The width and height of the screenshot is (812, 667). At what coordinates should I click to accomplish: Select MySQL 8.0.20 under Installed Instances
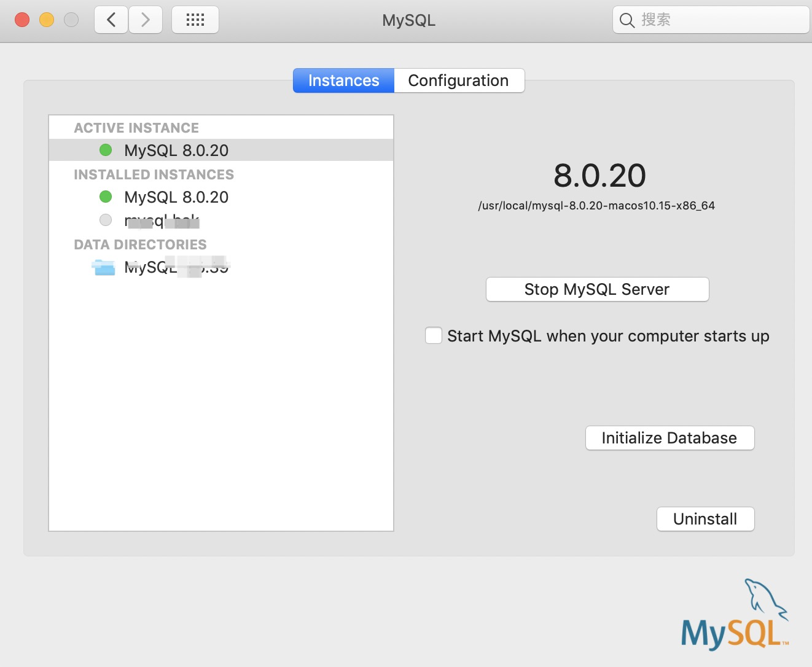point(221,197)
